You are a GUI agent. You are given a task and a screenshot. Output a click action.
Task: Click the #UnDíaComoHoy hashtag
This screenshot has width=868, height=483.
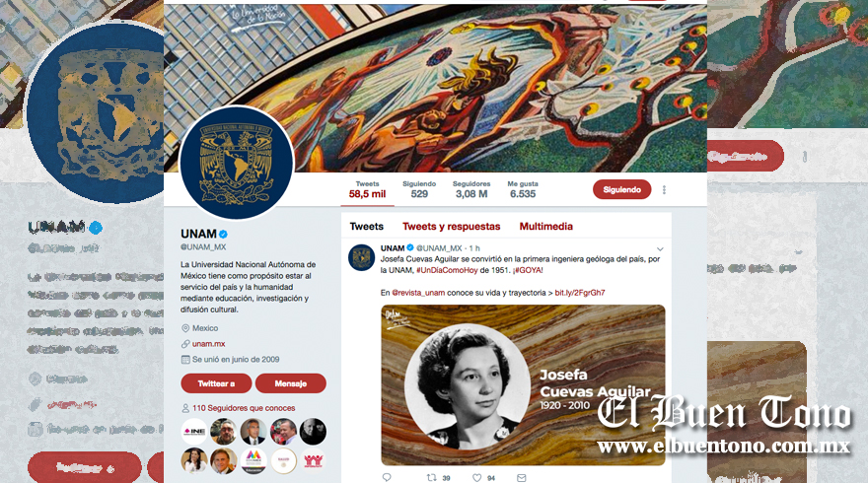click(447, 270)
